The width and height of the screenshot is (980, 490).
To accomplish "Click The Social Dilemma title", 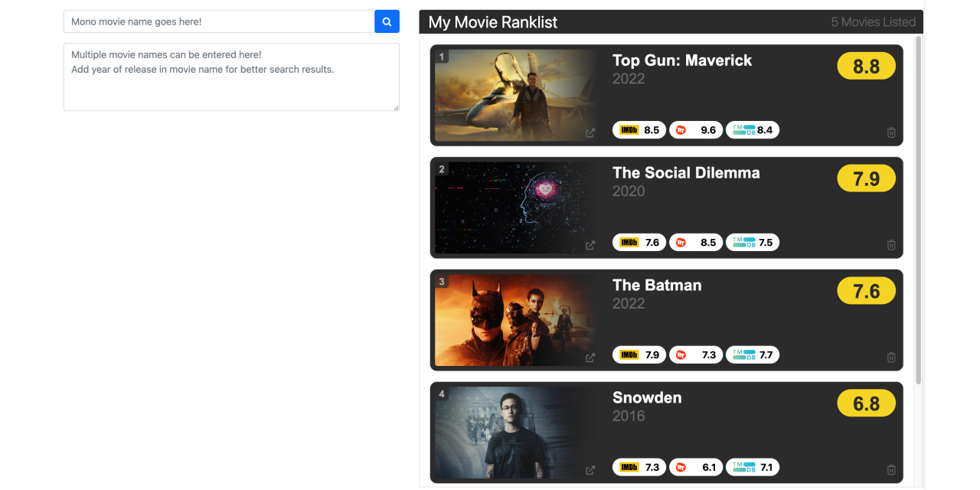I will 686,173.
